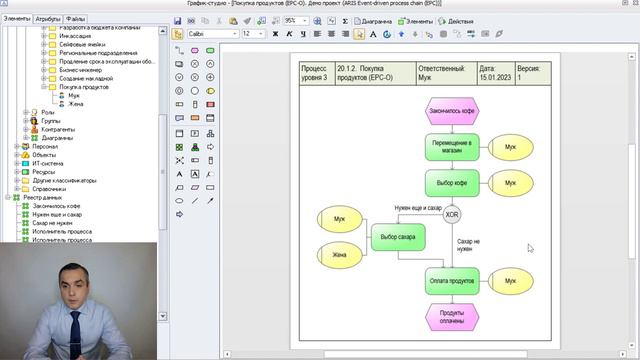The width and height of the screenshot is (640, 360).
Task: Collapse the Реестр данных tree node
Action: pos(8,198)
